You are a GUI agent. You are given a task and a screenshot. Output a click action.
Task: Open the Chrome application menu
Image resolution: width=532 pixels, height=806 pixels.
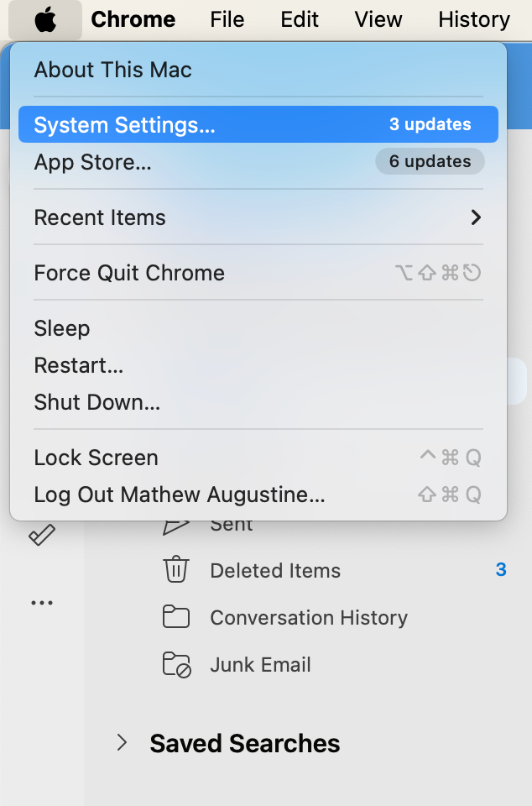pos(133,20)
